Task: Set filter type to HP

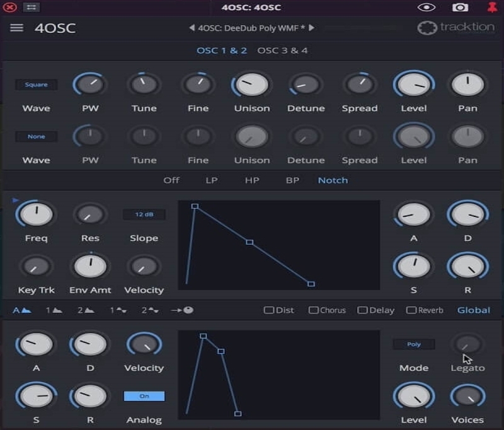Action: tap(252, 180)
